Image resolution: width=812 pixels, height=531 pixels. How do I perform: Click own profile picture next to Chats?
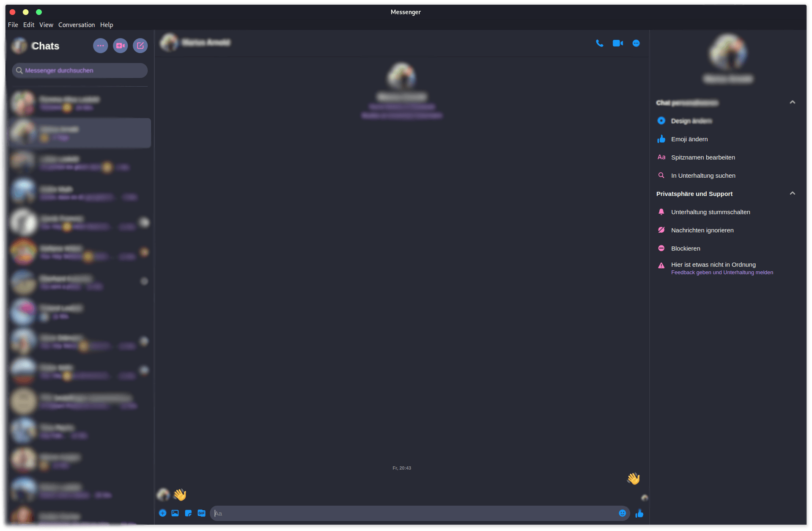click(19, 46)
